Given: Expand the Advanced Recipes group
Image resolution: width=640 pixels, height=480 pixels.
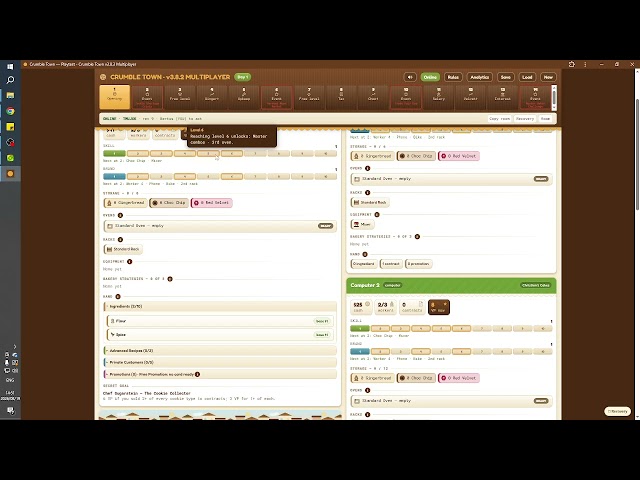Looking at the screenshot, I should 220,351.
